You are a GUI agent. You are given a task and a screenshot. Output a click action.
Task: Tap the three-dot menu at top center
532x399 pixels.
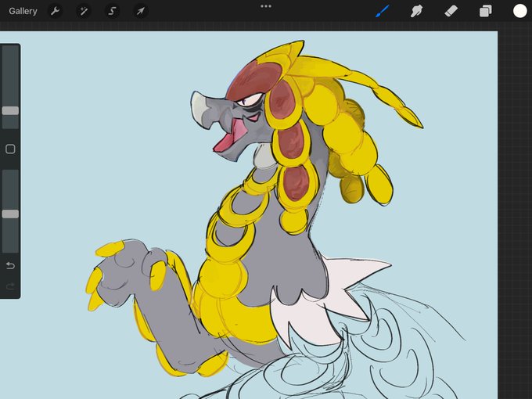[x=266, y=6]
